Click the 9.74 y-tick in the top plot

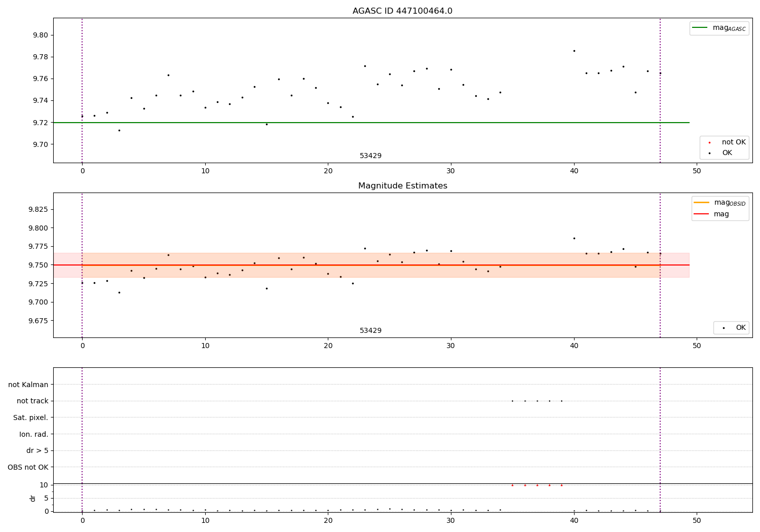coord(41,101)
